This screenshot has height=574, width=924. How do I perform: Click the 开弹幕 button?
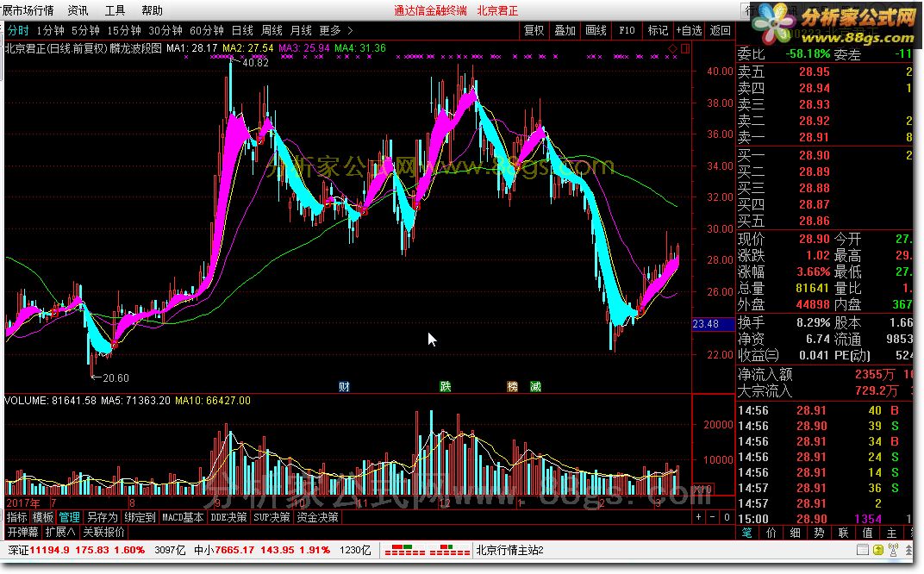pos(22,532)
